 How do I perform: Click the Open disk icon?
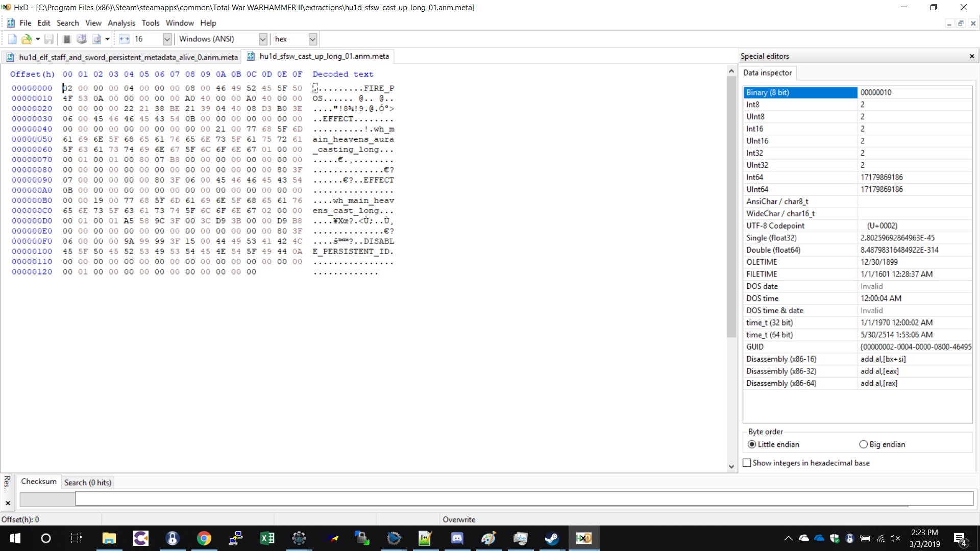(81, 39)
